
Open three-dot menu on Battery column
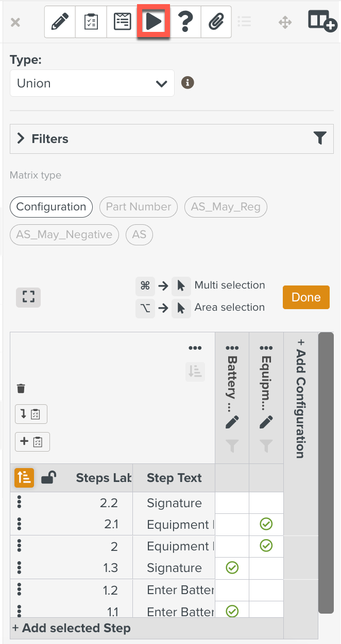click(232, 348)
